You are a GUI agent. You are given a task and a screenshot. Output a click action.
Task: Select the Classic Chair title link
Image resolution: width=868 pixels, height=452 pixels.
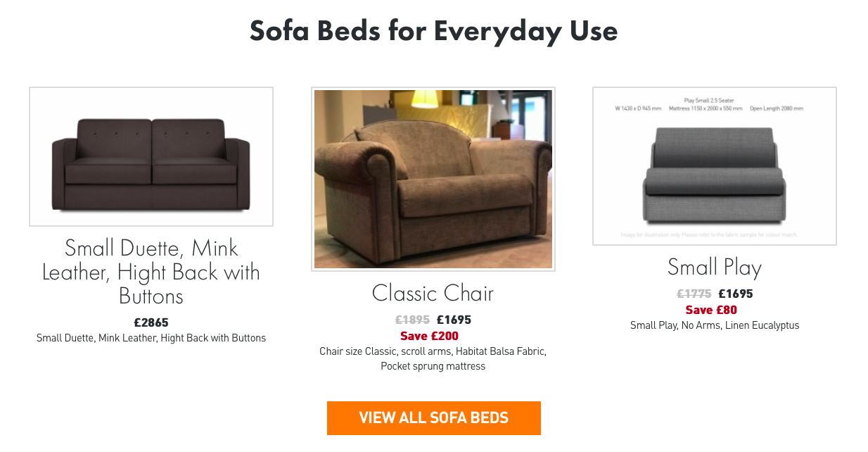433,294
